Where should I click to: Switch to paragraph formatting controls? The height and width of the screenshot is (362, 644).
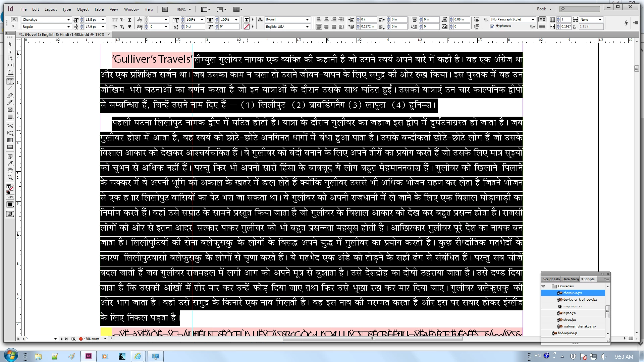pos(14,26)
